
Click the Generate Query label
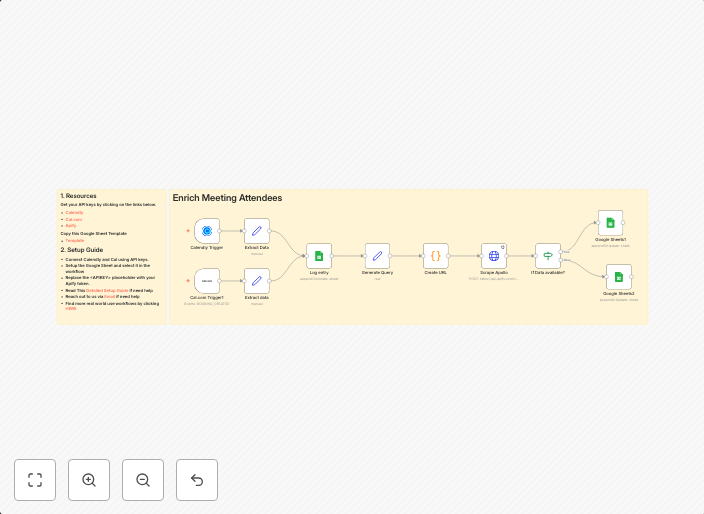pyautogui.click(x=377, y=272)
